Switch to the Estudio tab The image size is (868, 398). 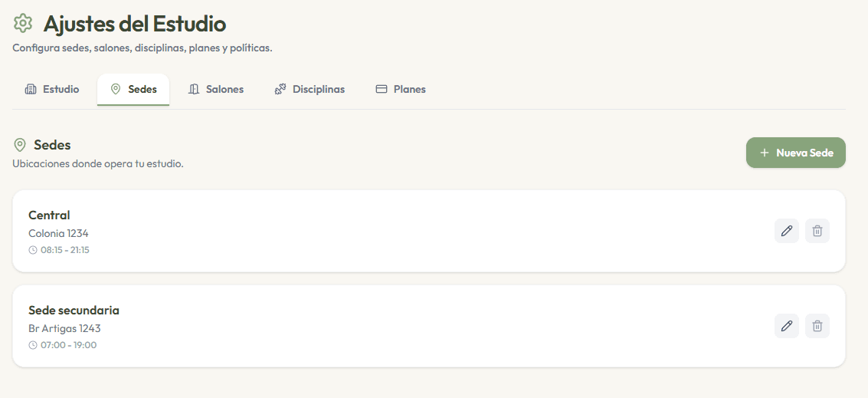(52, 89)
